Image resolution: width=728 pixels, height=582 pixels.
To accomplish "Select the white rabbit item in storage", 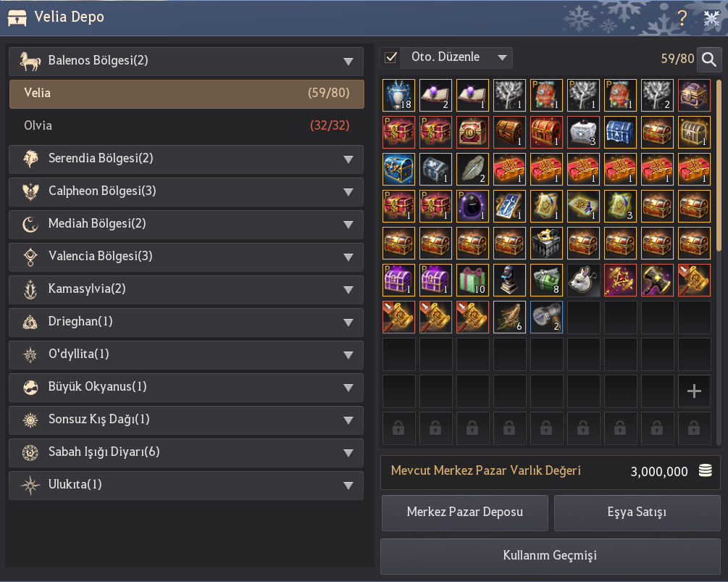I will [584, 280].
